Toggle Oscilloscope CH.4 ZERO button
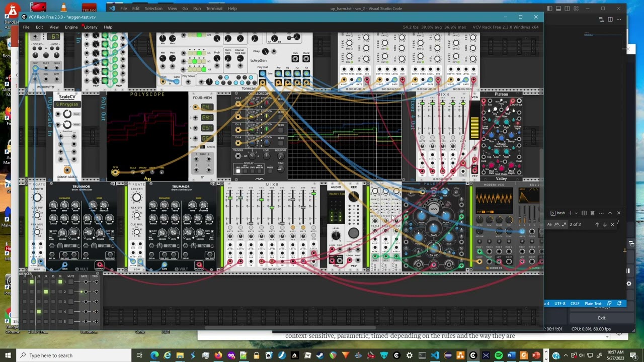 [280, 143]
